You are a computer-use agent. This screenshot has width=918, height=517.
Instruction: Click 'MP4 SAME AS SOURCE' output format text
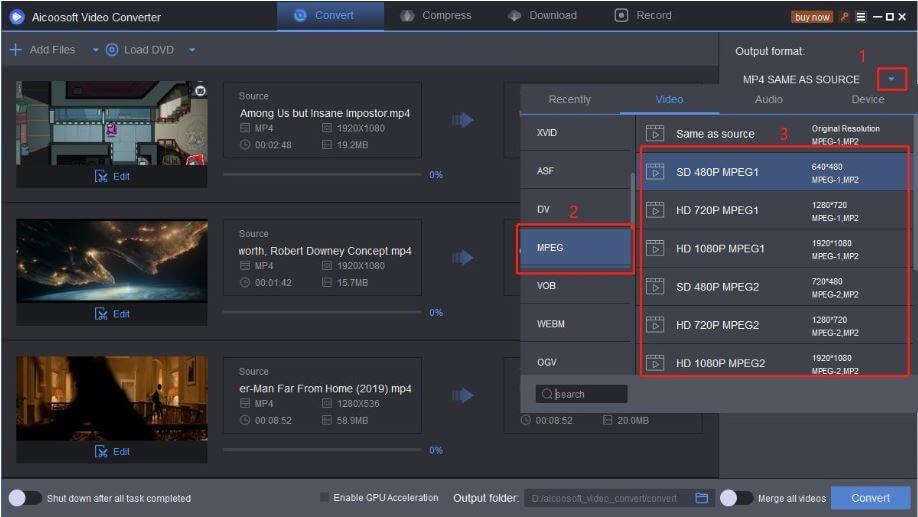coord(801,80)
